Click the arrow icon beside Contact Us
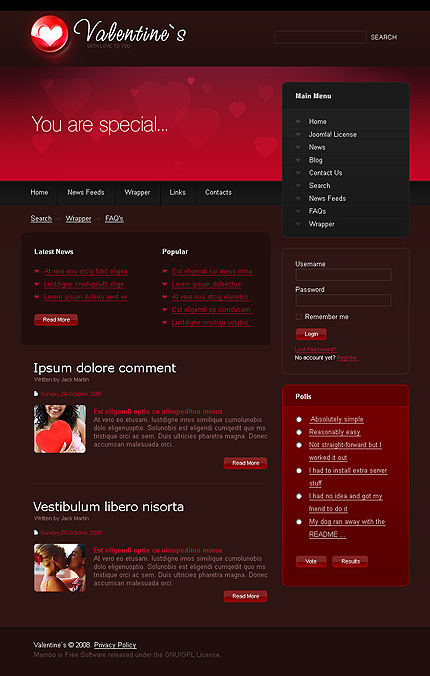The width and height of the screenshot is (430, 676). (x=298, y=173)
